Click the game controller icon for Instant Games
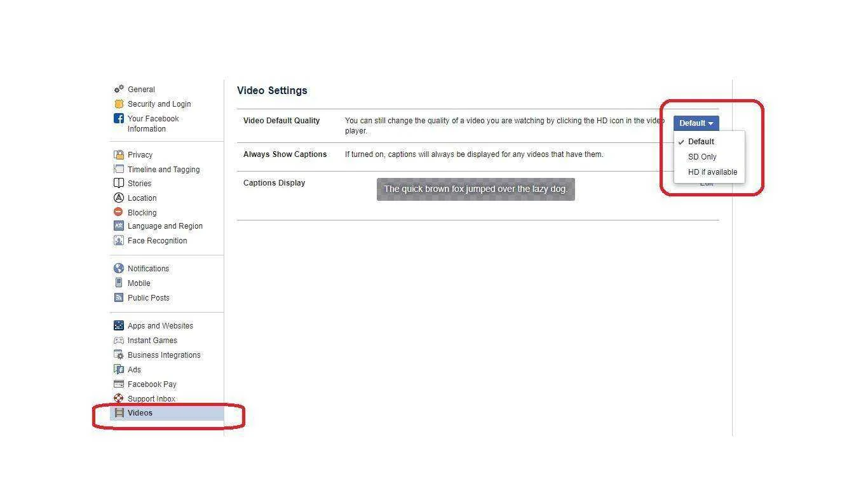This screenshot has height=488, width=868. 119,340
